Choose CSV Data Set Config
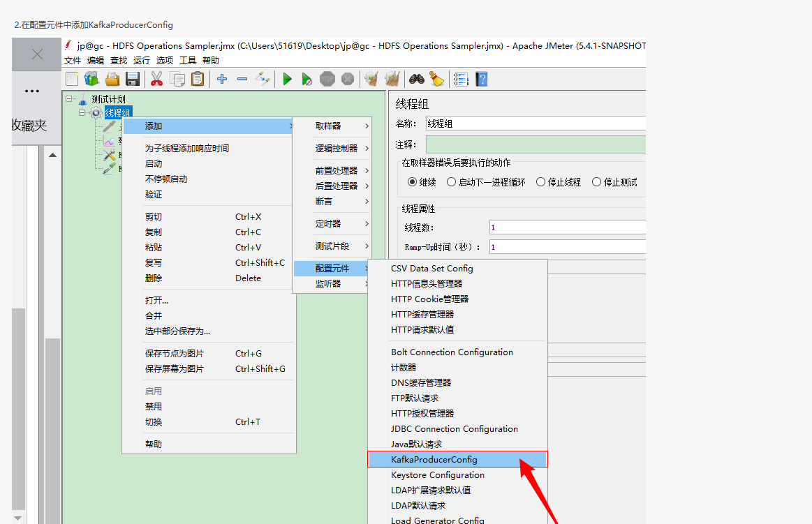This screenshot has width=812, height=524. 457,268
